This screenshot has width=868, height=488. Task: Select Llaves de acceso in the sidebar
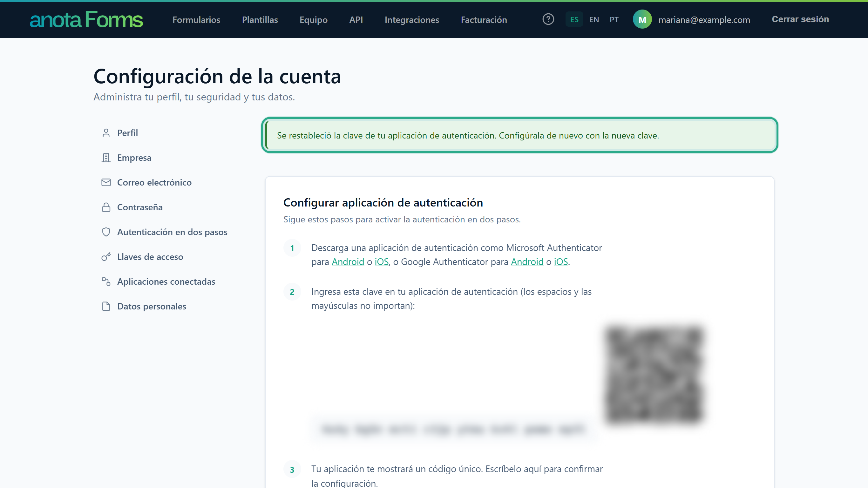point(150,257)
